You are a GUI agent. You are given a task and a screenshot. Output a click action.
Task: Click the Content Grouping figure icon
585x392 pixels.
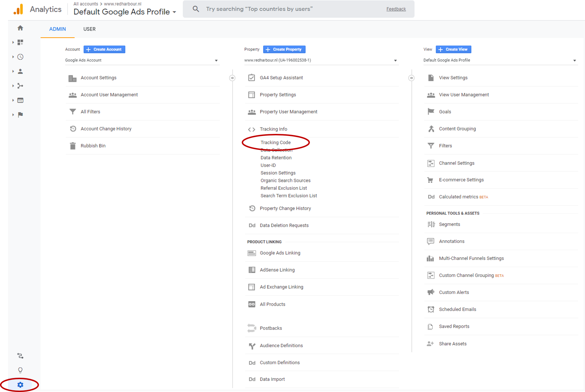coord(431,129)
